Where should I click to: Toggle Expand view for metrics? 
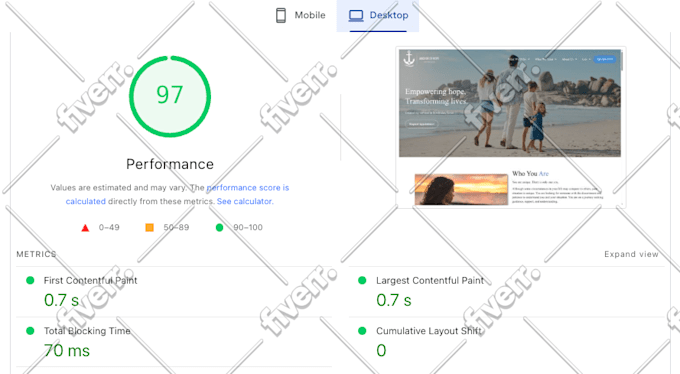pyautogui.click(x=631, y=254)
